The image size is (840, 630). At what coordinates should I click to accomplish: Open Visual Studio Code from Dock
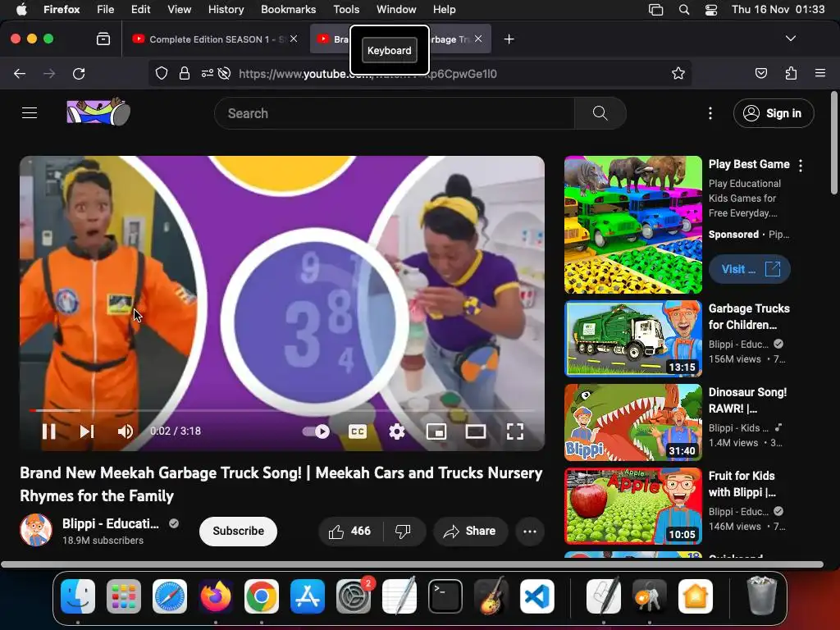536,596
